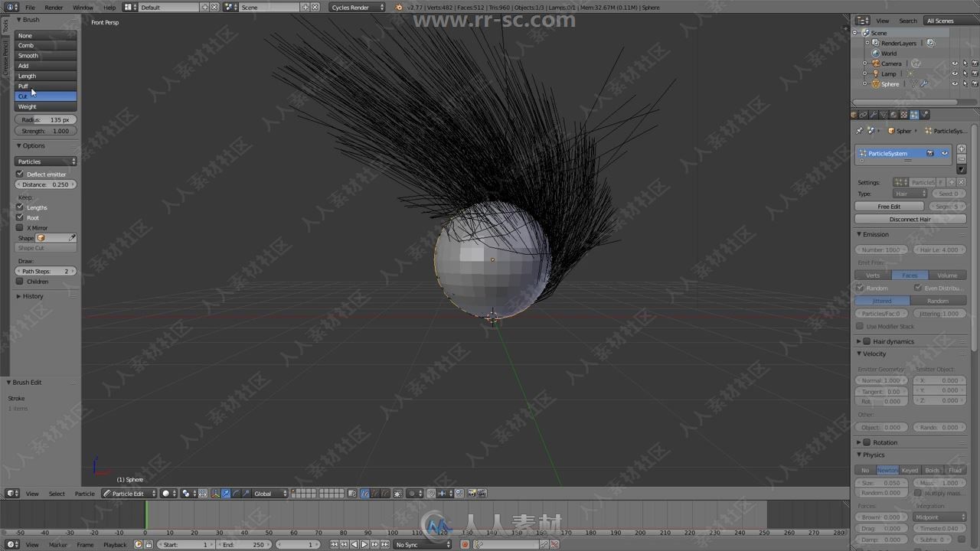Select the Weight brush
Image resolution: width=980 pixels, height=551 pixels.
pos(46,106)
